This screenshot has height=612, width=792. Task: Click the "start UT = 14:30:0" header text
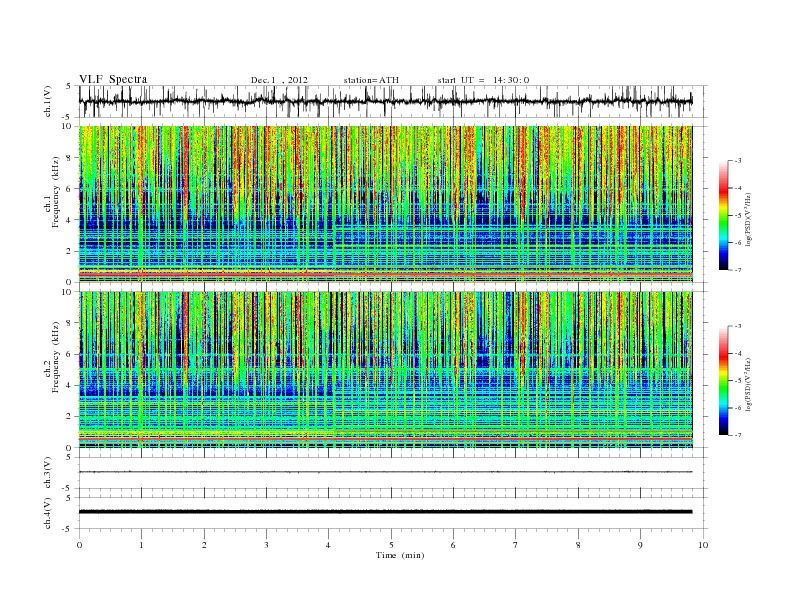[x=483, y=80]
